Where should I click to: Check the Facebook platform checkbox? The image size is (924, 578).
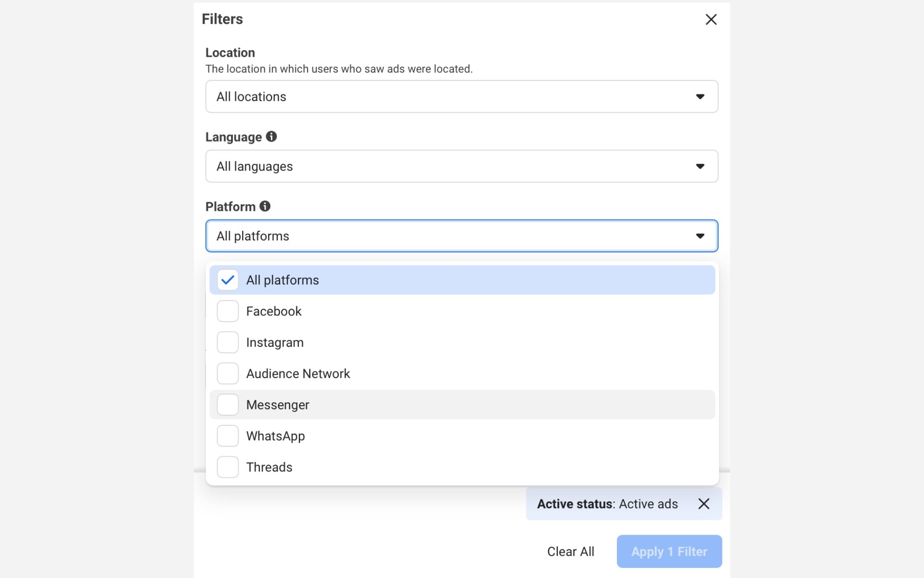(x=228, y=311)
